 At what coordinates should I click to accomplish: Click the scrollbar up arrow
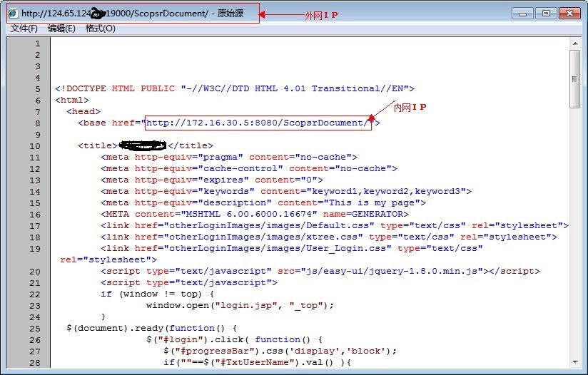575,43
